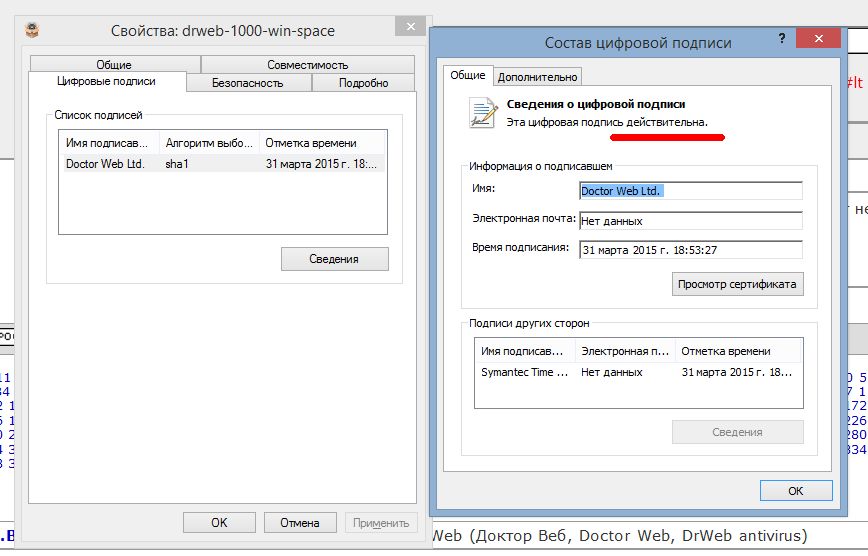Open the Совместимость tab
The width and height of the screenshot is (868, 556).
pyautogui.click(x=307, y=65)
